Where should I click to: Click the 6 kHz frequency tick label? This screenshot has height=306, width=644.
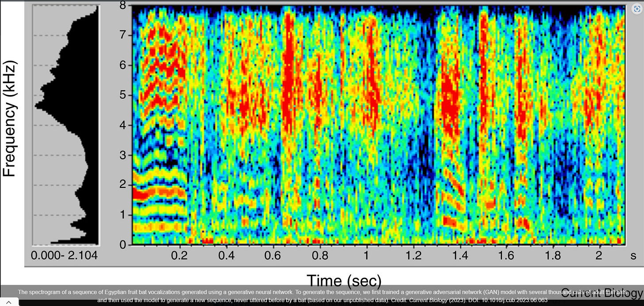pyautogui.click(x=123, y=65)
